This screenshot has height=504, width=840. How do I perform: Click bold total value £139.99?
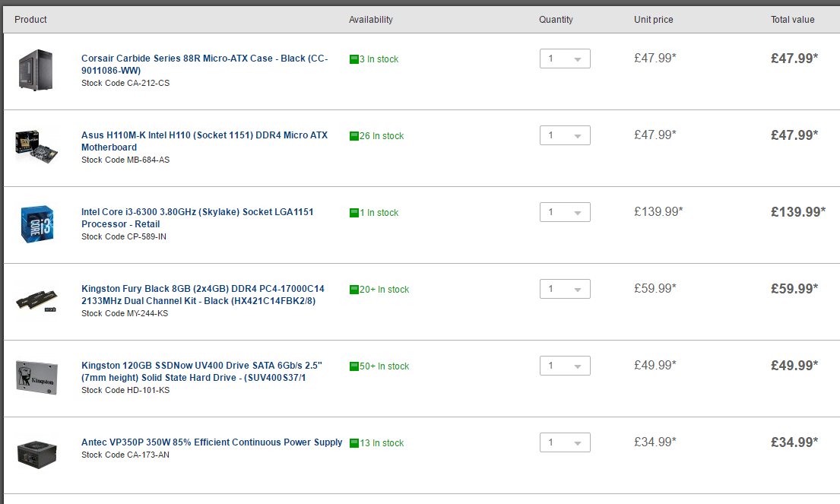click(798, 212)
